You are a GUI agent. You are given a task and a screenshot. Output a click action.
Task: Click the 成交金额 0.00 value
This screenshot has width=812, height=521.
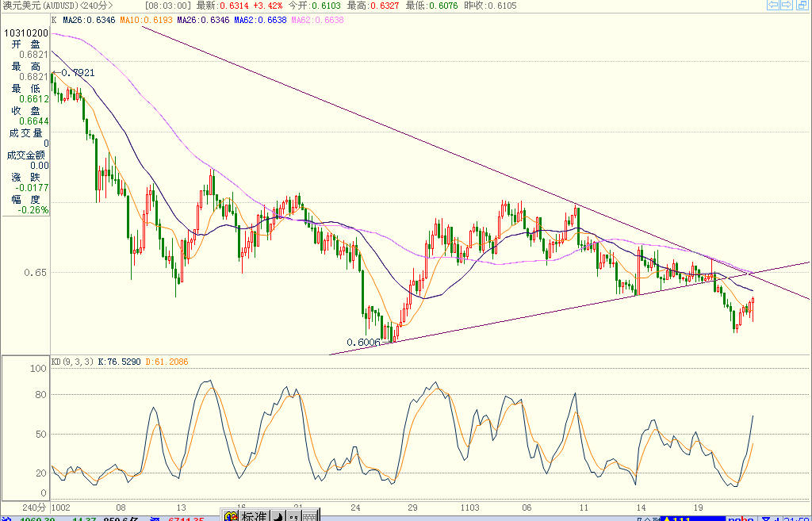coord(40,166)
